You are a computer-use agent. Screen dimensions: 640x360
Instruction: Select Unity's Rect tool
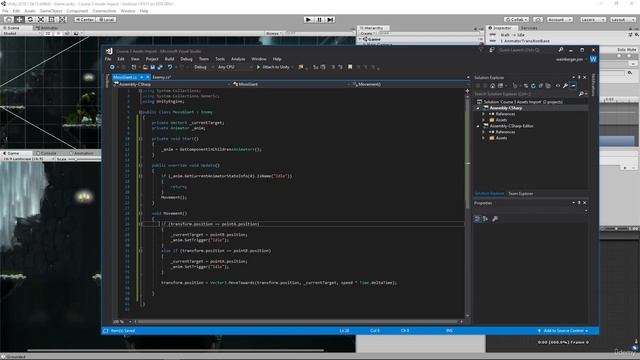point(52,19)
